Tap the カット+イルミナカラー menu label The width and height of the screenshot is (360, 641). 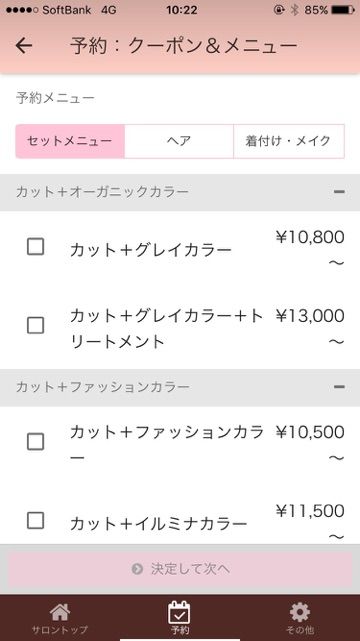pos(159,523)
